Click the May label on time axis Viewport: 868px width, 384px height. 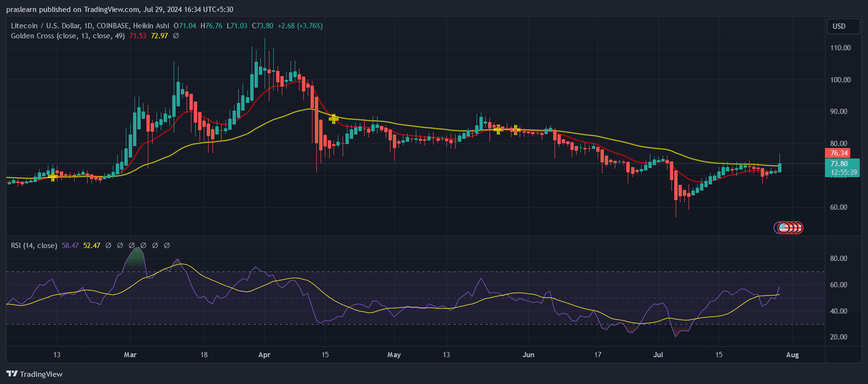[394, 355]
